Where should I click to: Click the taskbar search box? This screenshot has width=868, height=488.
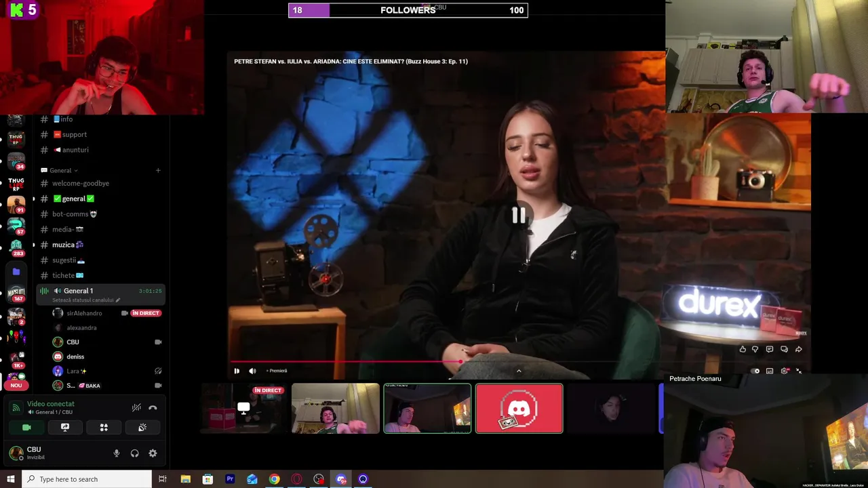[x=87, y=479]
